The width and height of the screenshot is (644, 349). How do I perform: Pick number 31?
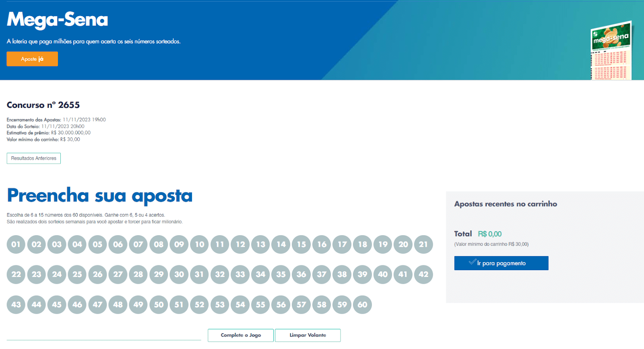(x=200, y=275)
